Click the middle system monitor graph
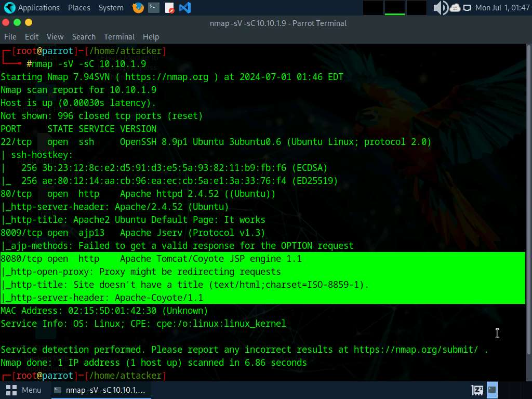This screenshot has width=532, height=399. pyautogui.click(x=395, y=8)
